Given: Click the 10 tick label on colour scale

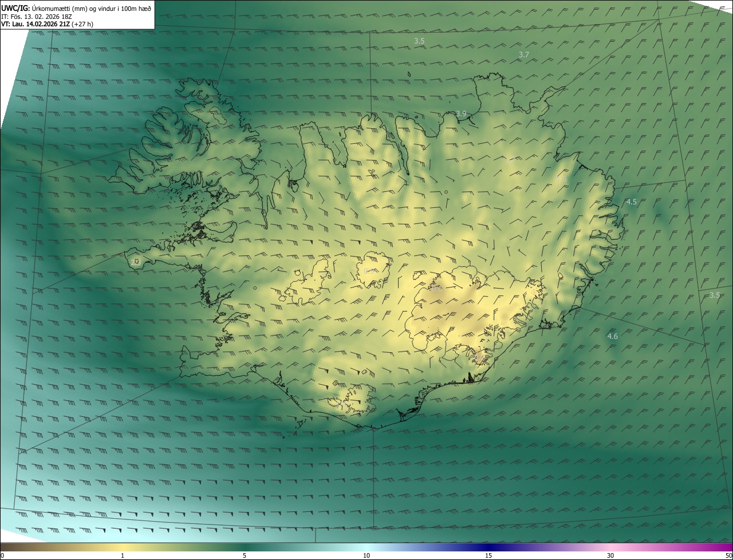Looking at the screenshot, I should tap(366, 555).
